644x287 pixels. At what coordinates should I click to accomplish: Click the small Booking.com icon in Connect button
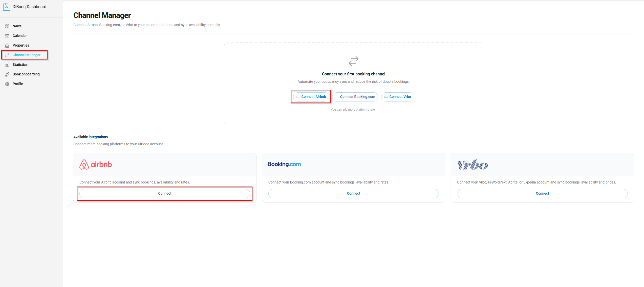coord(337,97)
